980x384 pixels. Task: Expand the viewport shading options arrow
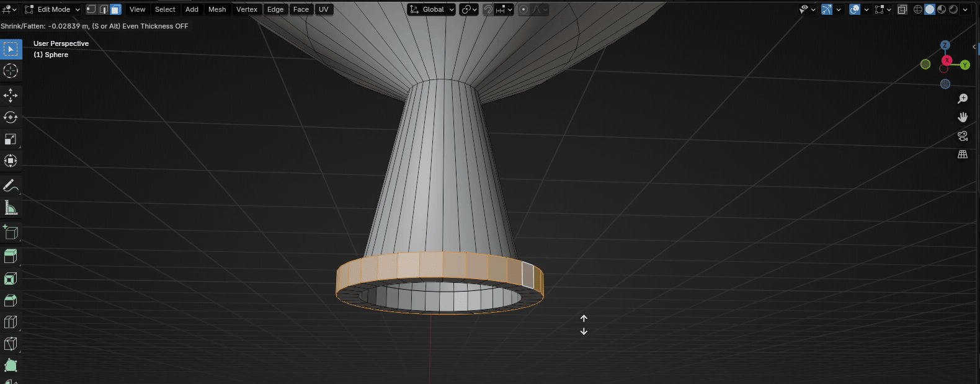(x=965, y=9)
